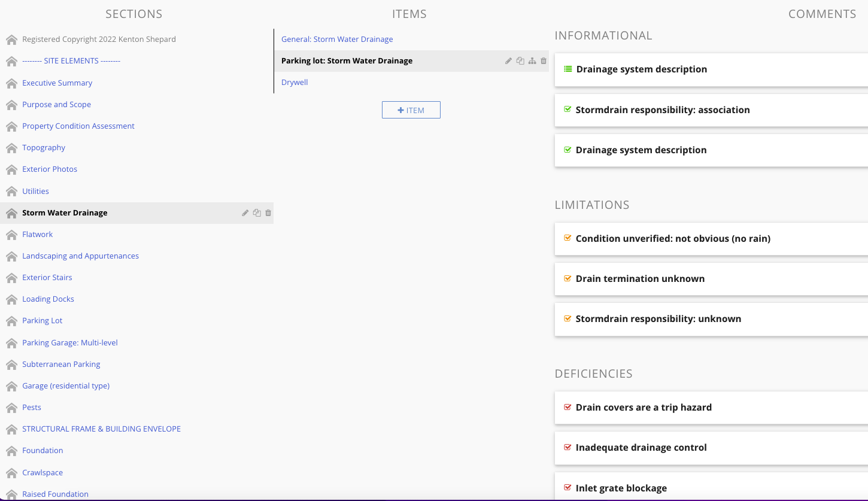Open Loading Docks section
This screenshot has width=868, height=501.
[x=48, y=299]
